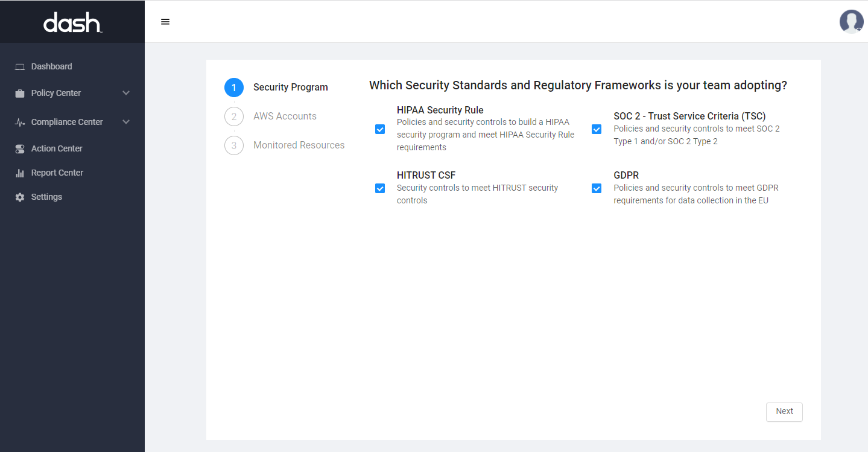The image size is (868, 452).
Task: Click the dash logo
Action: click(x=72, y=23)
